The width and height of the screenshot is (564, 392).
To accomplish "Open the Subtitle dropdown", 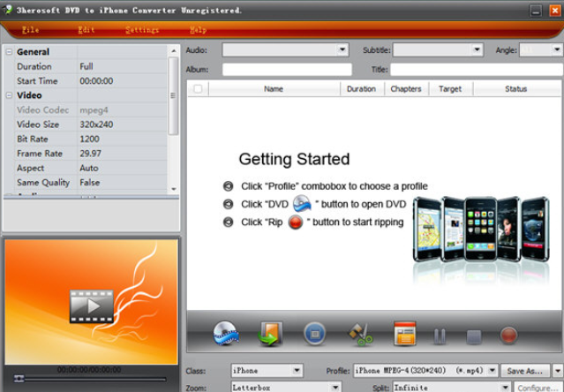I will (x=477, y=49).
